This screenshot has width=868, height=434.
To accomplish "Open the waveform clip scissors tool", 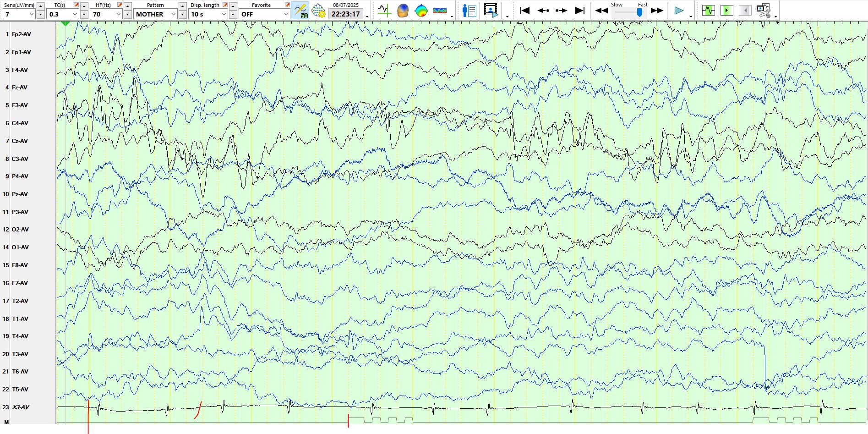I will pyautogui.click(x=764, y=10).
